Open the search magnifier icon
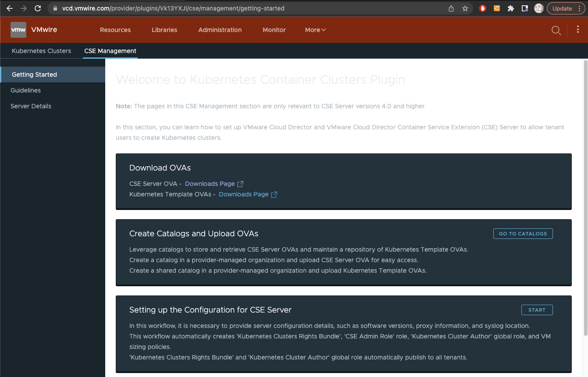The width and height of the screenshot is (588, 377). [x=556, y=30]
